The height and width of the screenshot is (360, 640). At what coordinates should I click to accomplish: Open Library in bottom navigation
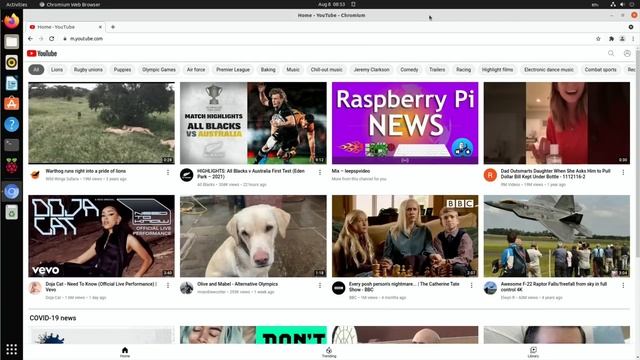(533, 352)
